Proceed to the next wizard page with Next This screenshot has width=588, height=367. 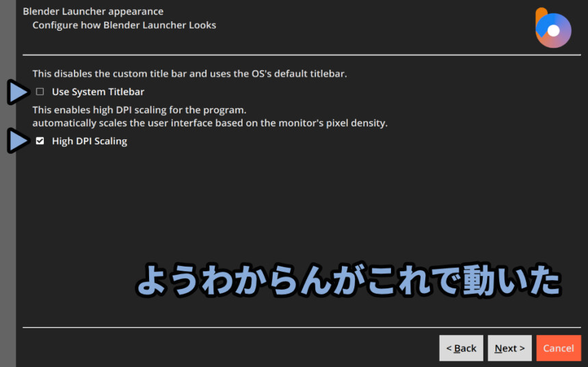pyautogui.click(x=509, y=349)
